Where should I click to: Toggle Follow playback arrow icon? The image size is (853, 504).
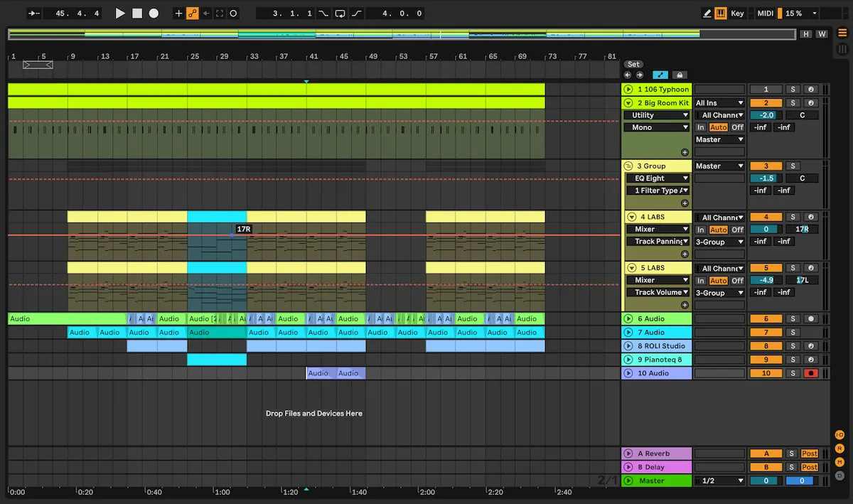tap(33, 14)
